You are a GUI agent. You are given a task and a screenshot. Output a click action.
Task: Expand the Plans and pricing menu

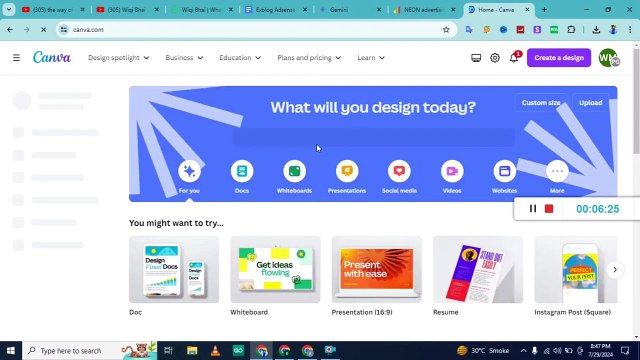click(x=309, y=58)
